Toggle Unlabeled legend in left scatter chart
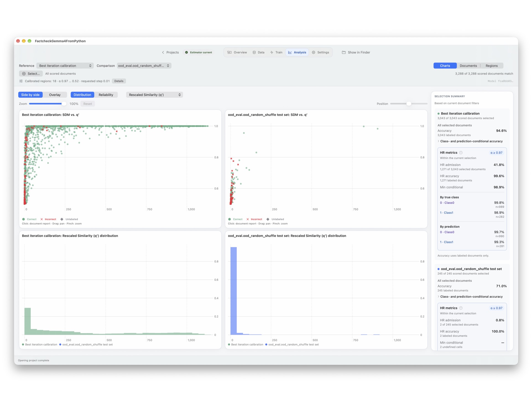The height and width of the screenshot is (411, 532). pos(69,219)
